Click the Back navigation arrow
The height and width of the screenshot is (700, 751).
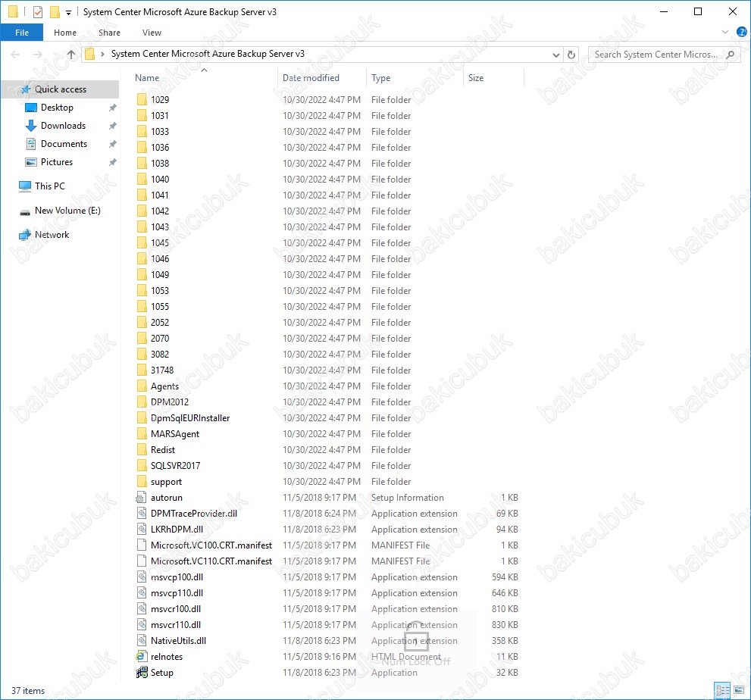15,55
